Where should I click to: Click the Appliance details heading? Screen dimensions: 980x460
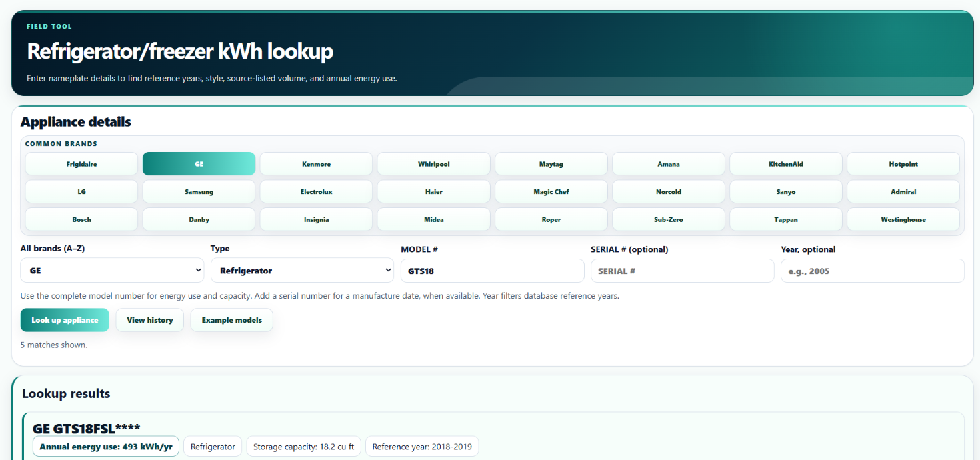[76, 122]
